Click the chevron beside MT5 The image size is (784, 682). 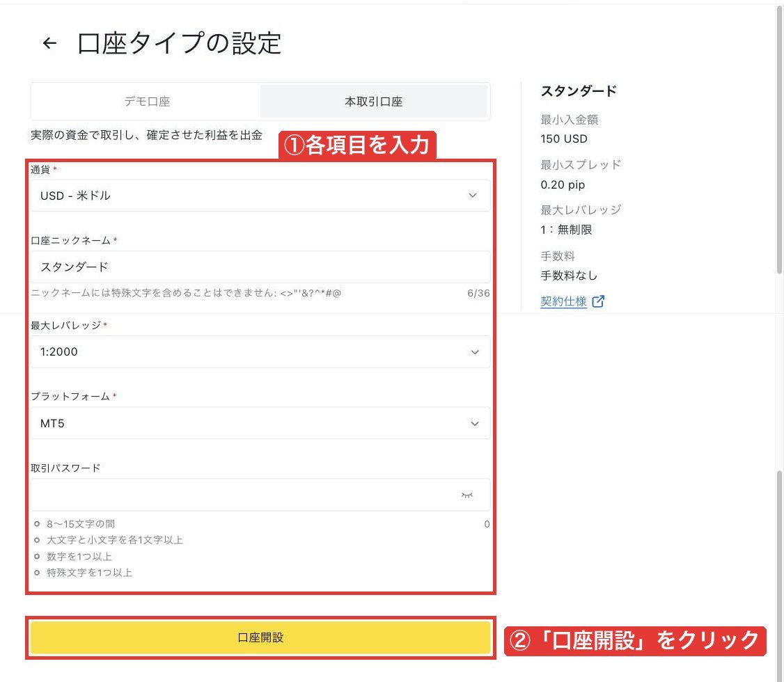(475, 424)
